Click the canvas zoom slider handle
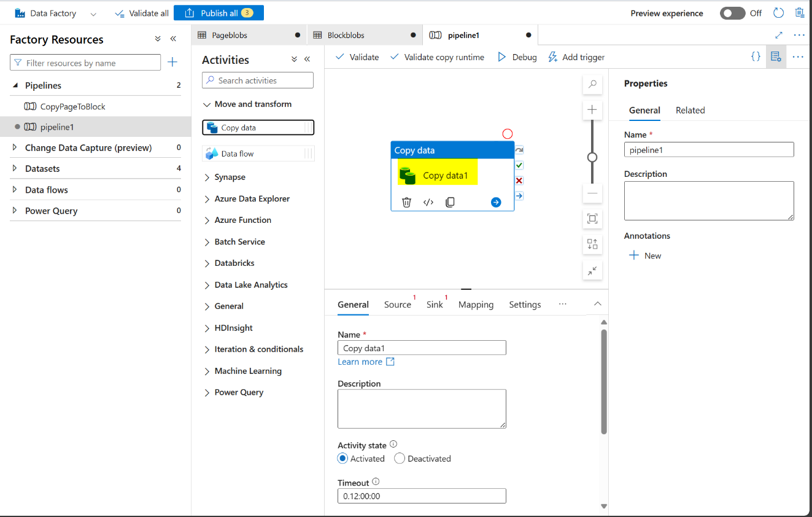 click(592, 157)
